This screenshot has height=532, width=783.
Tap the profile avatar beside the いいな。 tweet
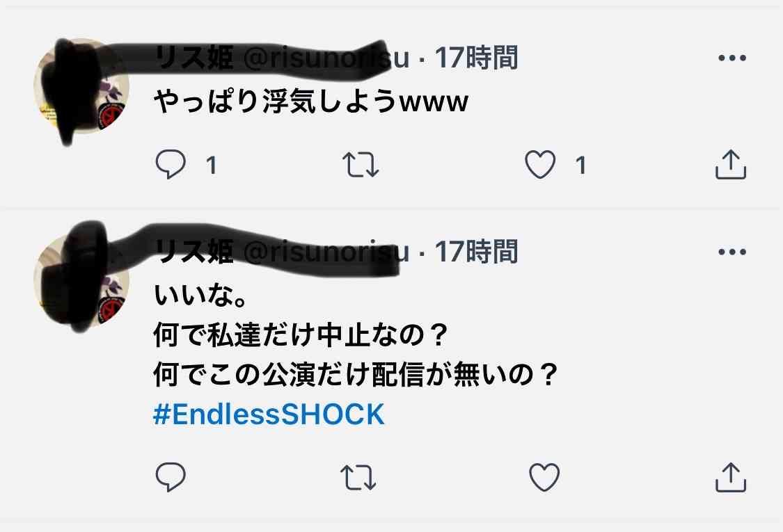click(x=81, y=280)
